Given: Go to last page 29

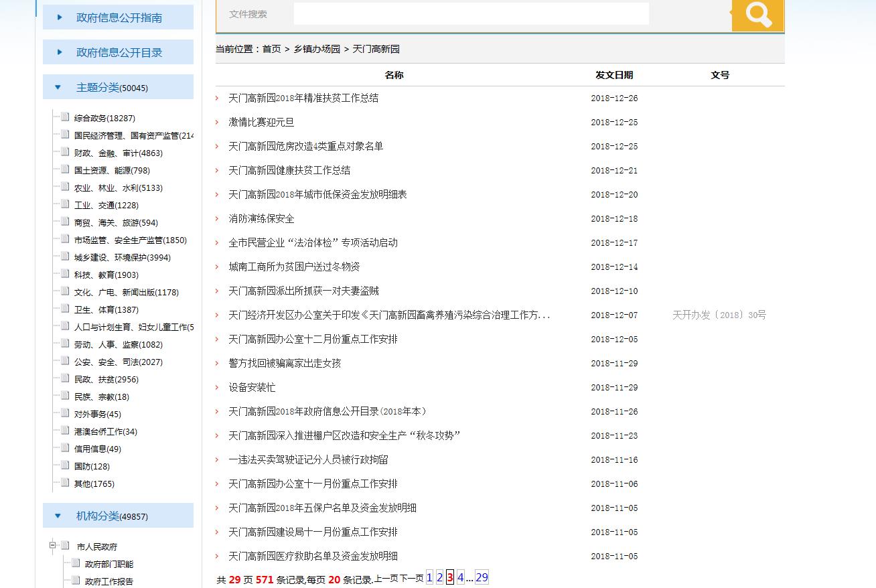Looking at the screenshot, I should click(482, 577).
